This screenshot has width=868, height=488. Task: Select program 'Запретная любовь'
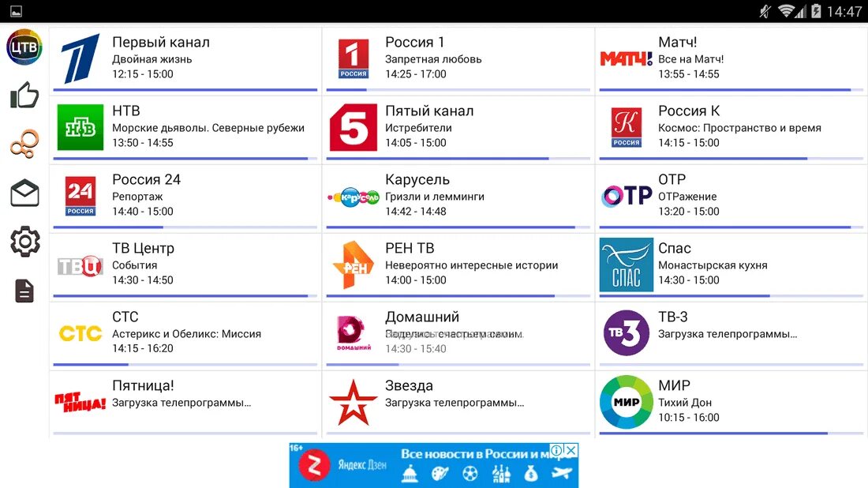[x=433, y=59]
